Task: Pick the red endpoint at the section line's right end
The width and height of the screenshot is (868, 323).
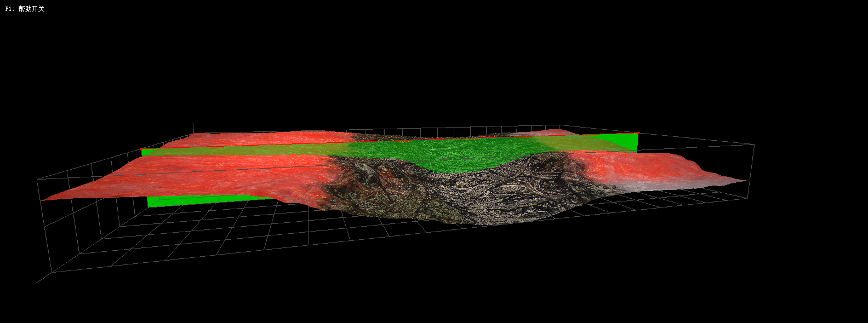Action: 638,133
